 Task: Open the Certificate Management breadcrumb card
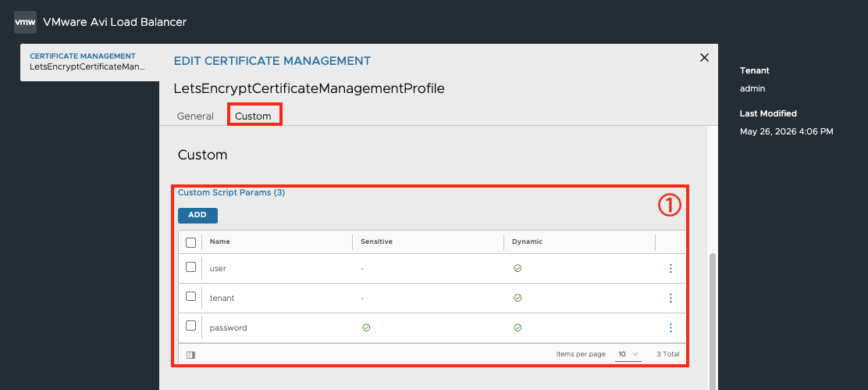91,62
